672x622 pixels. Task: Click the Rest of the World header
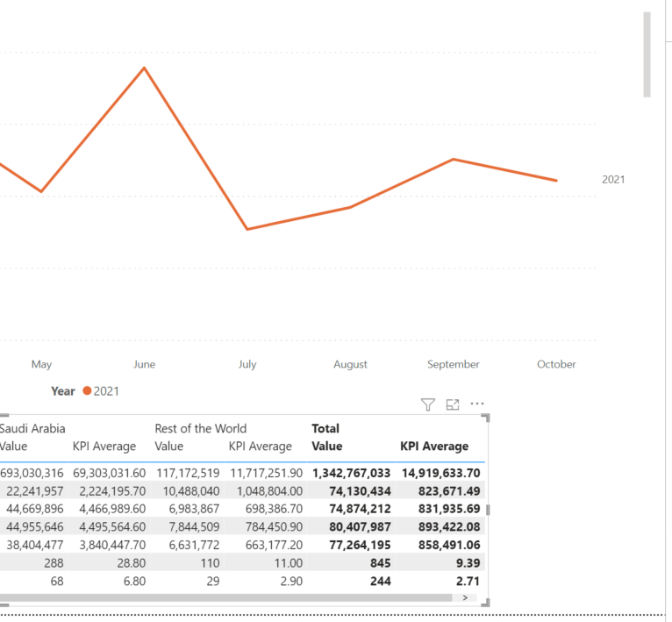click(x=201, y=429)
